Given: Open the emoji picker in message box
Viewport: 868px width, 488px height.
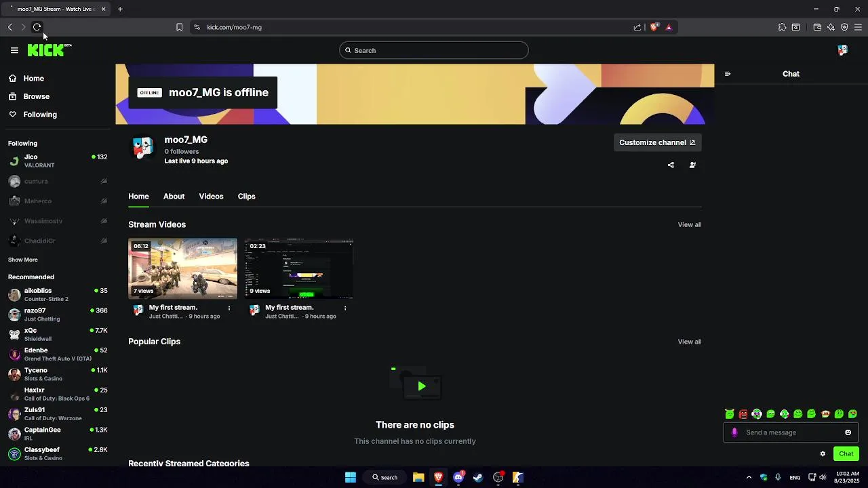Looking at the screenshot, I should point(848,432).
